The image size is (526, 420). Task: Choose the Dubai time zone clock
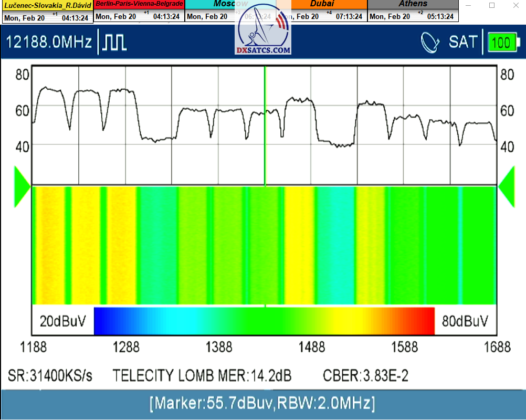321,4
